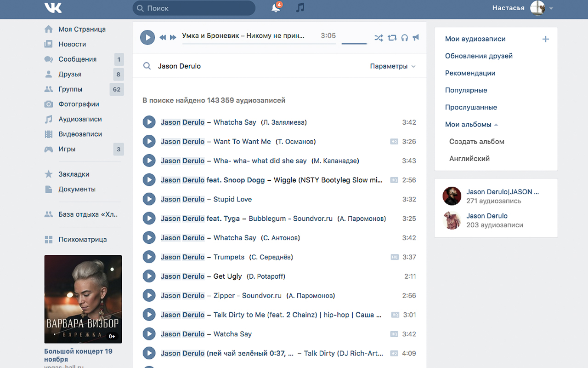
Task: Play the Talk Dirty to Me feat. 2 Chainz track
Action: tap(149, 315)
